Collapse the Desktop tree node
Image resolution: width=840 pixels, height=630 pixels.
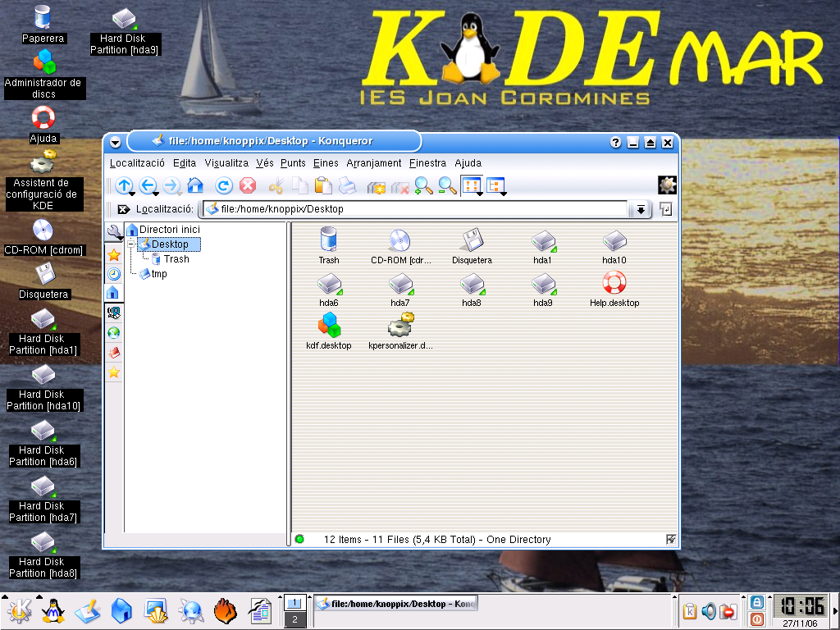[132, 244]
